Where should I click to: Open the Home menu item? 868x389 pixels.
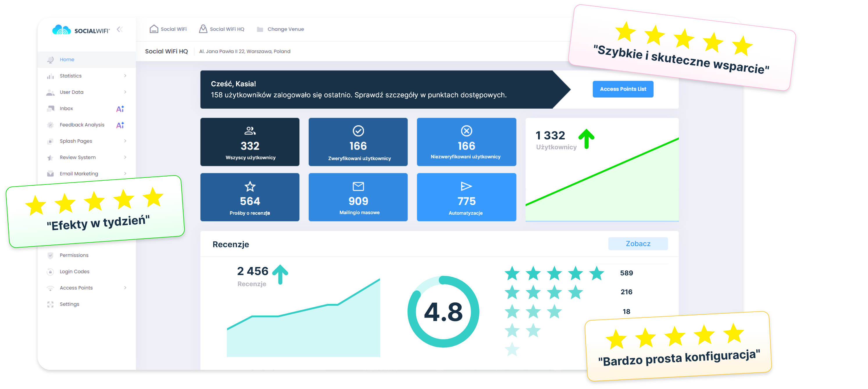(67, 60)
